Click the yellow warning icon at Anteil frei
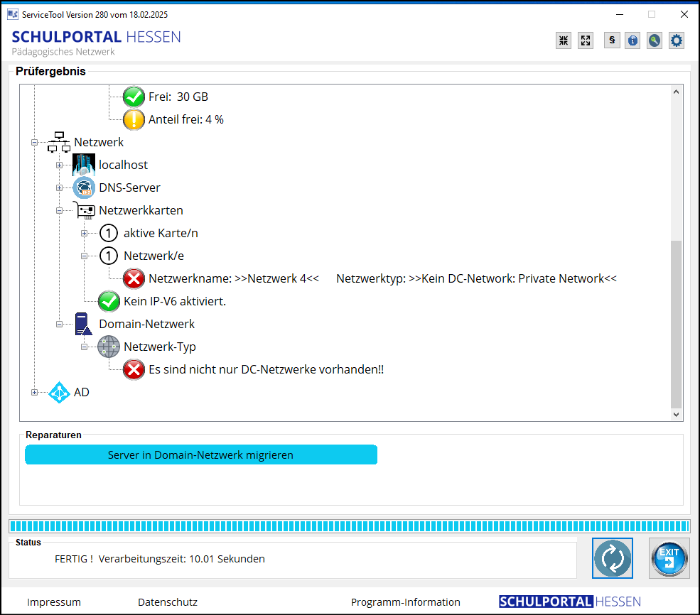Viewport: 700px width, 615px height. tap(134, 119)
